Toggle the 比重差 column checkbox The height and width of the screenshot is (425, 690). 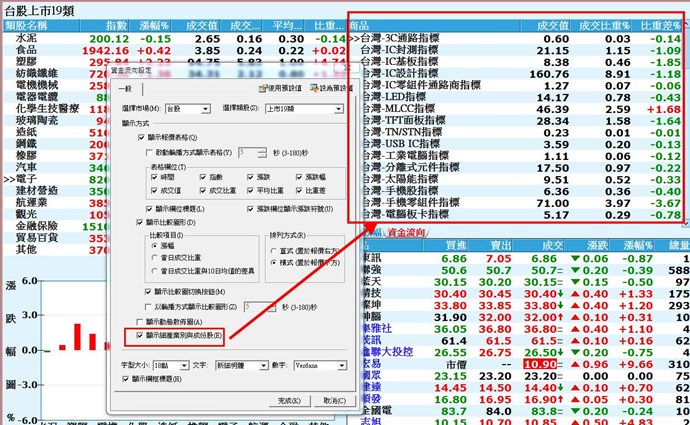tap(299, 191)
